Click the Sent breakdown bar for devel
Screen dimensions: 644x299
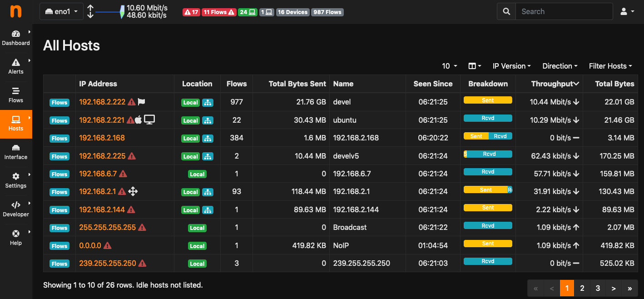(x=488, y=100)
